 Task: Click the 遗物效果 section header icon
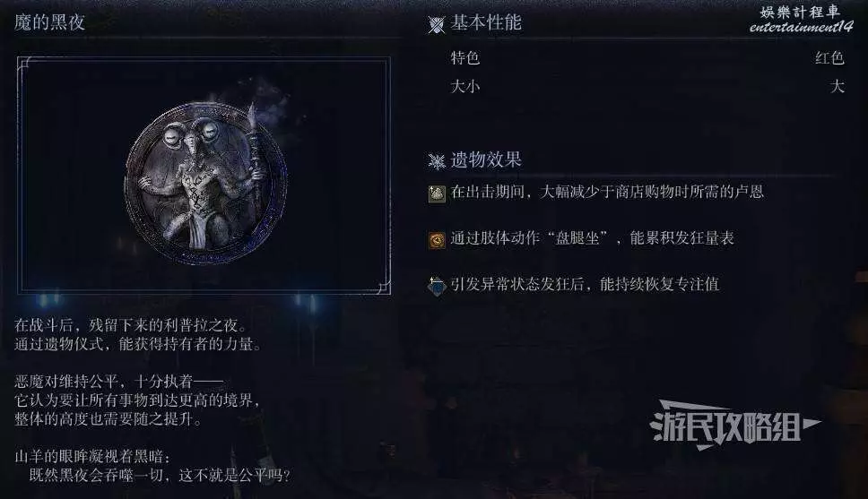(437, 161)
